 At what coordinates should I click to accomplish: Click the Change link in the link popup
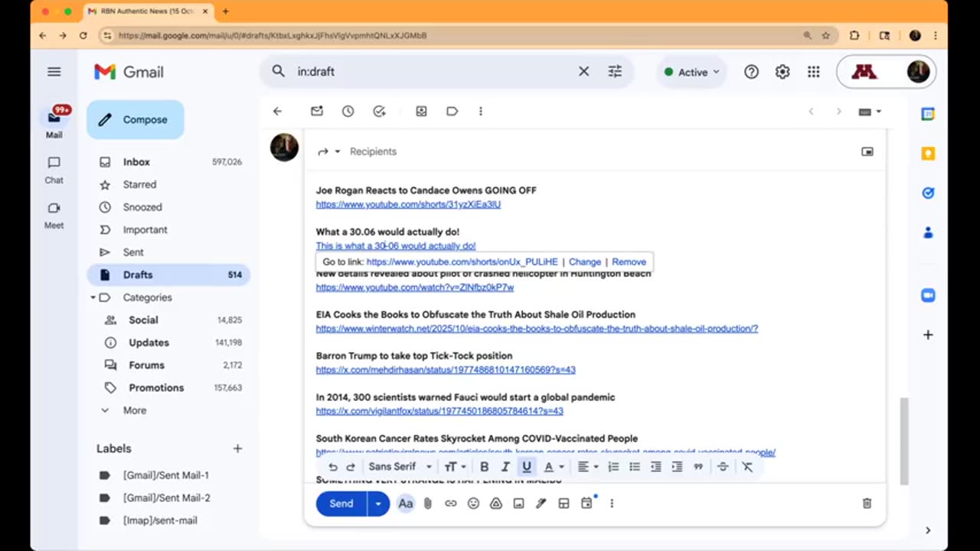click(x=585, y=262)
